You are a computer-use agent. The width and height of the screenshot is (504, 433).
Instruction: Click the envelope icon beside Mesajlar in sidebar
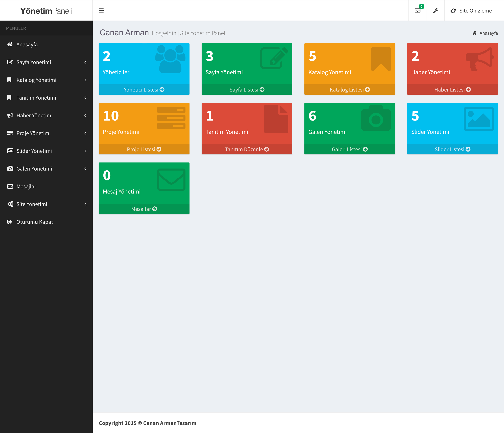tap(10, 187)
